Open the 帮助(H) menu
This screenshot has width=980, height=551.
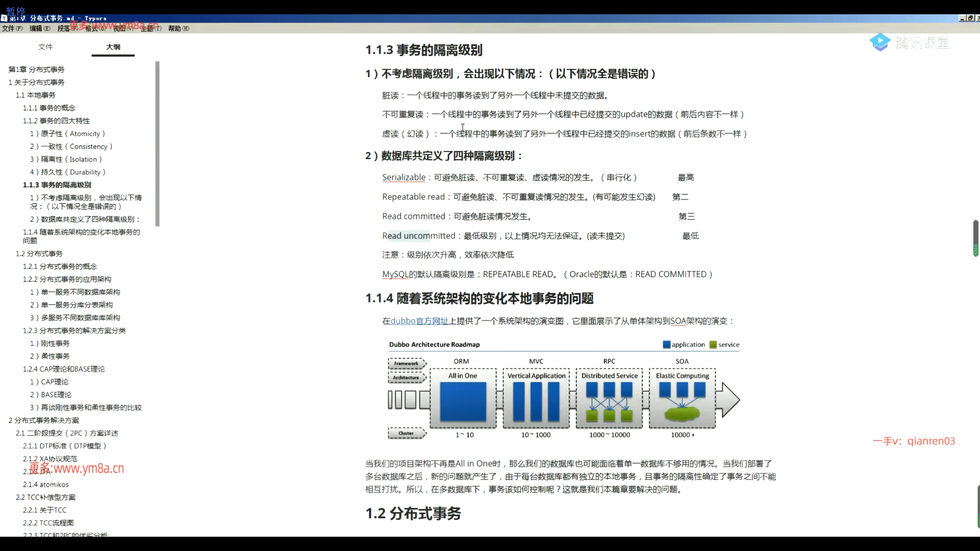(x=178, y=29)
